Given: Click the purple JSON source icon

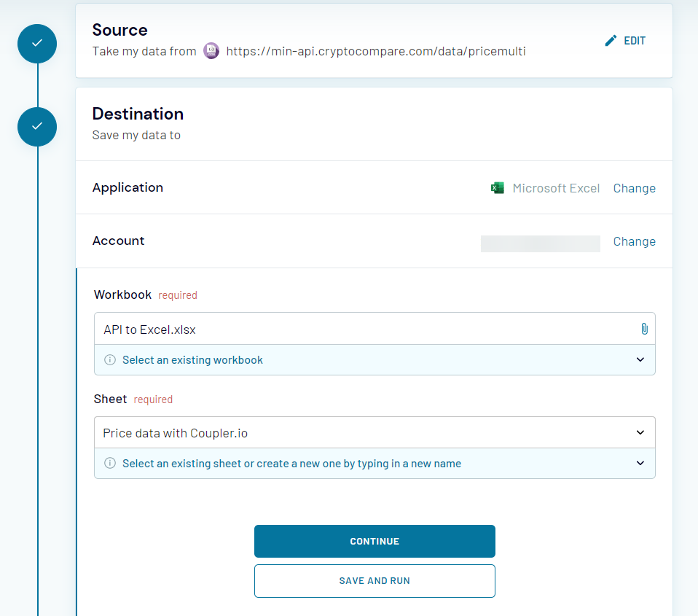Looking at the screenshot, I should pyautogui.click(x=211, y=51).
